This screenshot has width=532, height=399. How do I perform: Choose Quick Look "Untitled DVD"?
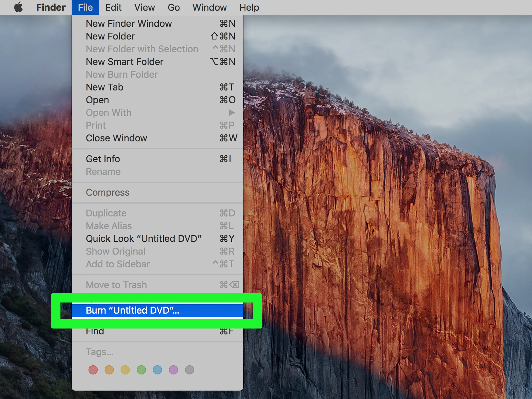(x=157, y=239)
